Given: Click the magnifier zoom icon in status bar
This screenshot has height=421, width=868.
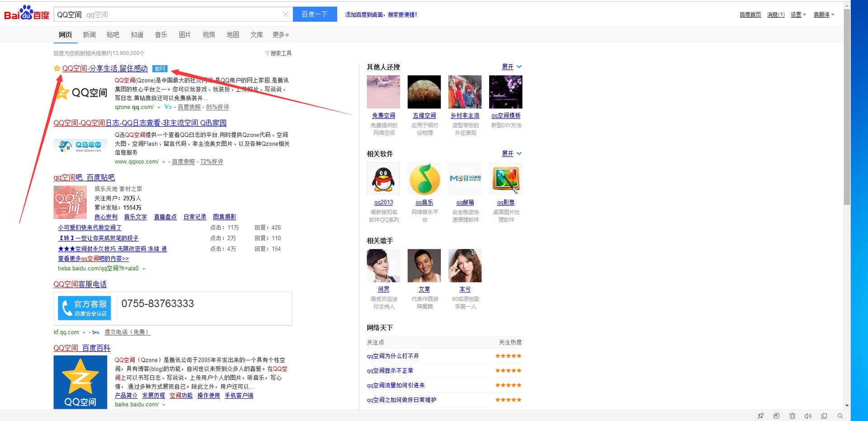Looking at the screenshot, I should click(840, 416).
